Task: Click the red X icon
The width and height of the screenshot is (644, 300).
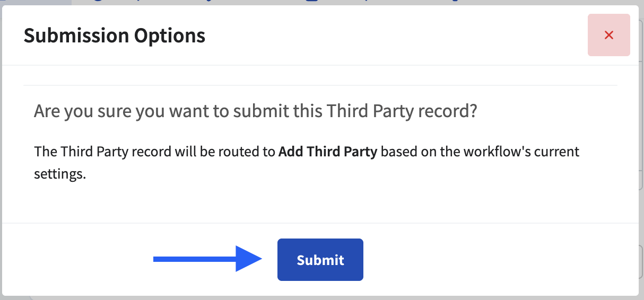Action: coord(609,35)
